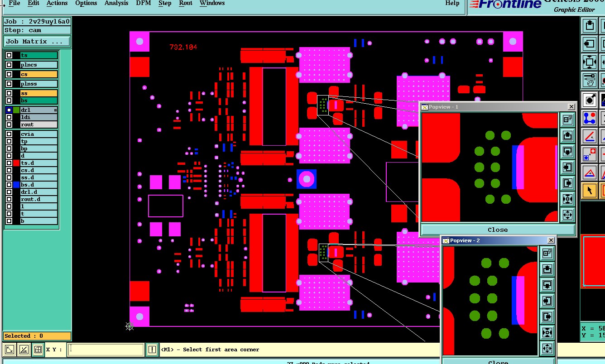
Task: Click the board overview thumbnail at right
Action: point(593,261)
